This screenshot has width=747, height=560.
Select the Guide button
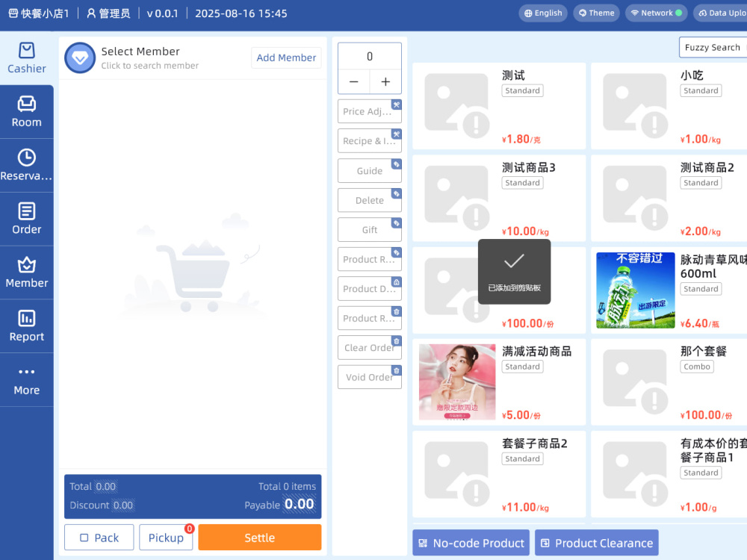(x=370, y=170)
